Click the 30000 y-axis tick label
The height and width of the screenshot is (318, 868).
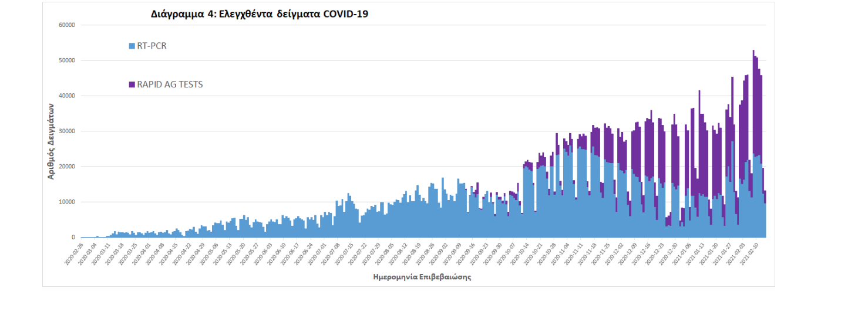pyautogui.click(x=66, y=131)
